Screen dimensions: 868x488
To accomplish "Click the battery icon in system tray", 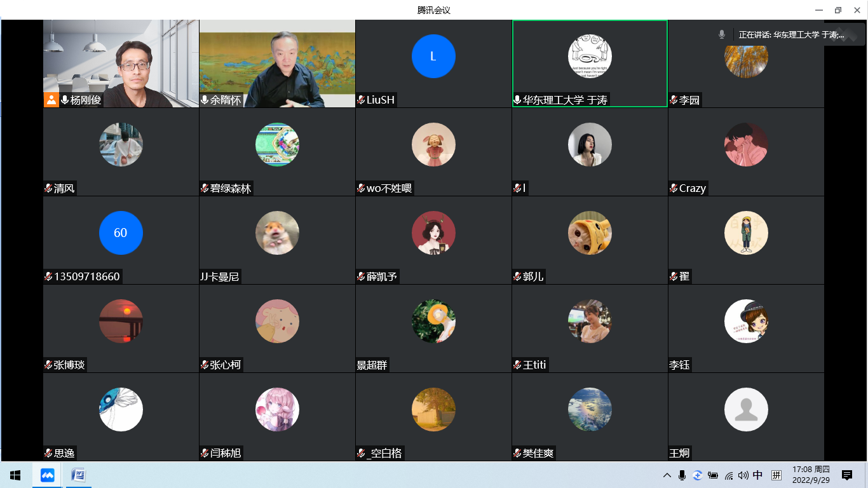I will point(713,475).
